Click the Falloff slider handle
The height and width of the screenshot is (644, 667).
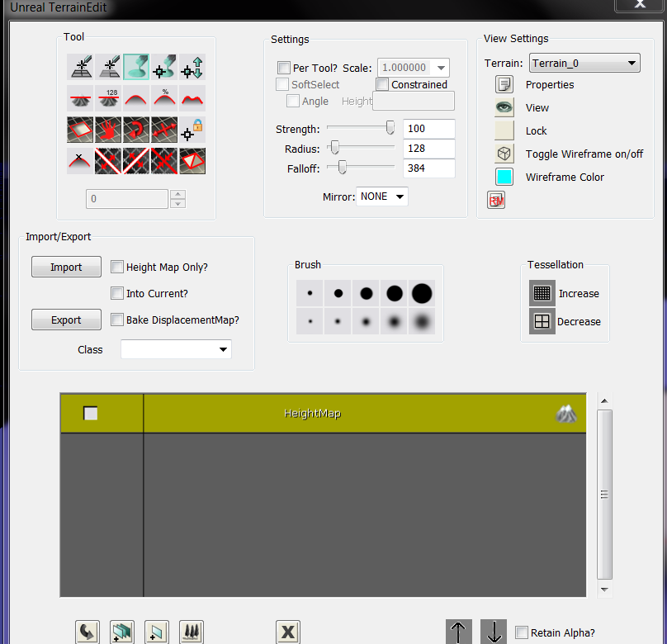[x=342, y=167]
